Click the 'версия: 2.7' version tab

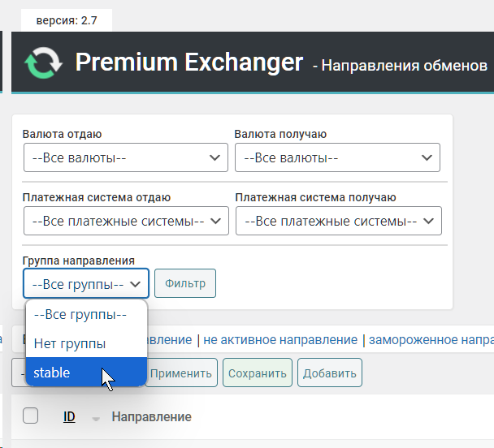click(x=67, y=20)
